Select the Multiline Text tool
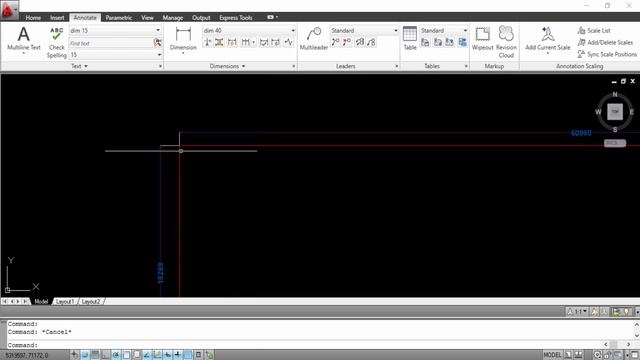 24,39
